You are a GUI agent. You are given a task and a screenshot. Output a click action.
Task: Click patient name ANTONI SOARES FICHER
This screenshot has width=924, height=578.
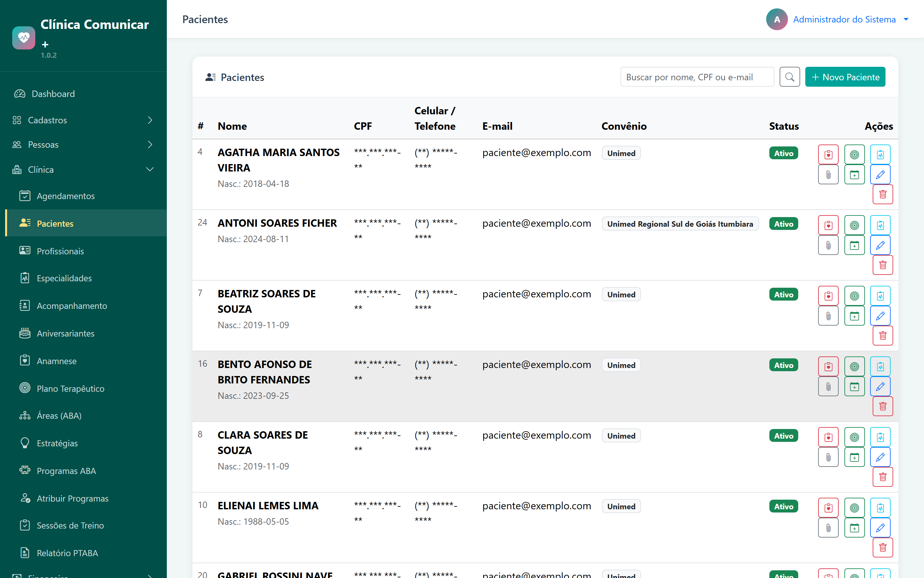click(x=277, y=223)
